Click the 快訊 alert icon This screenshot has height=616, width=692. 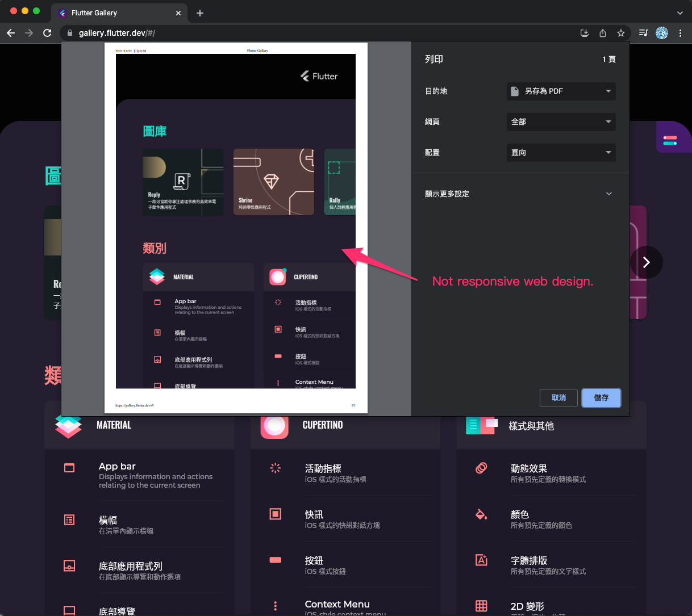coord(276,514)
